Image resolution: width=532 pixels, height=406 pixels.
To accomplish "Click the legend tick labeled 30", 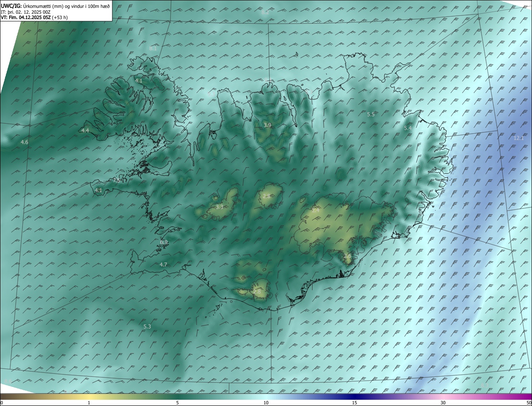I will 443,403.
